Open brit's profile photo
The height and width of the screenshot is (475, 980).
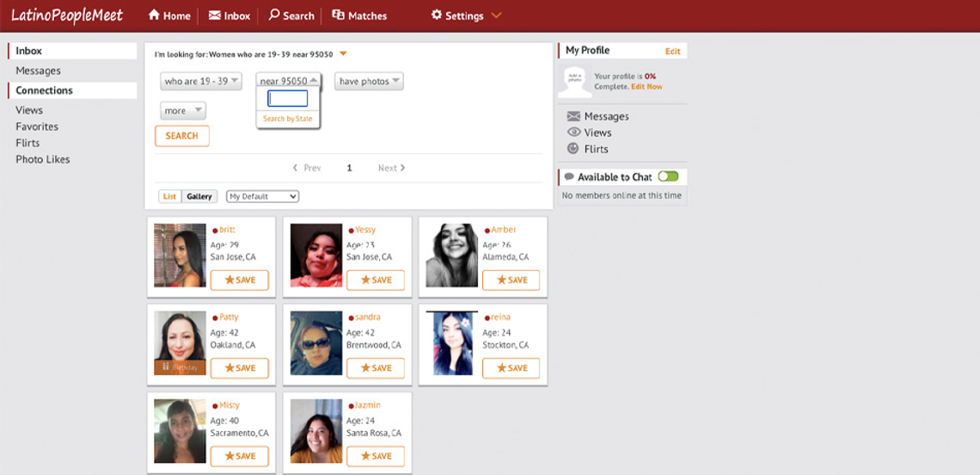(x=180, y=256)
